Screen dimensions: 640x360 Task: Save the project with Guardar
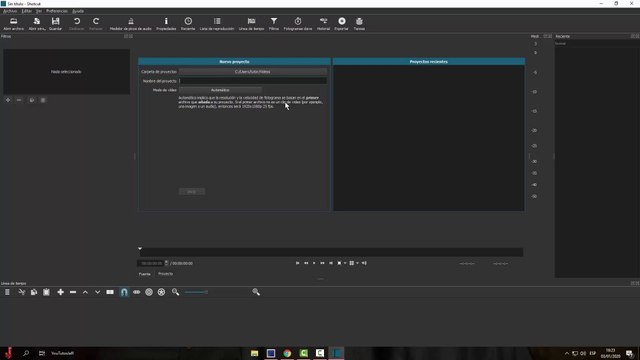56,24
